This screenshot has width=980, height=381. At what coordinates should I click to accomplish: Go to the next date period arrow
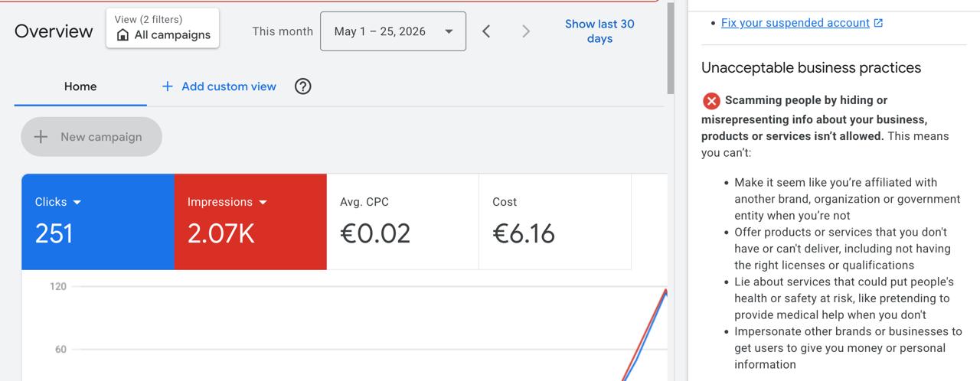[x=525, y=31]
